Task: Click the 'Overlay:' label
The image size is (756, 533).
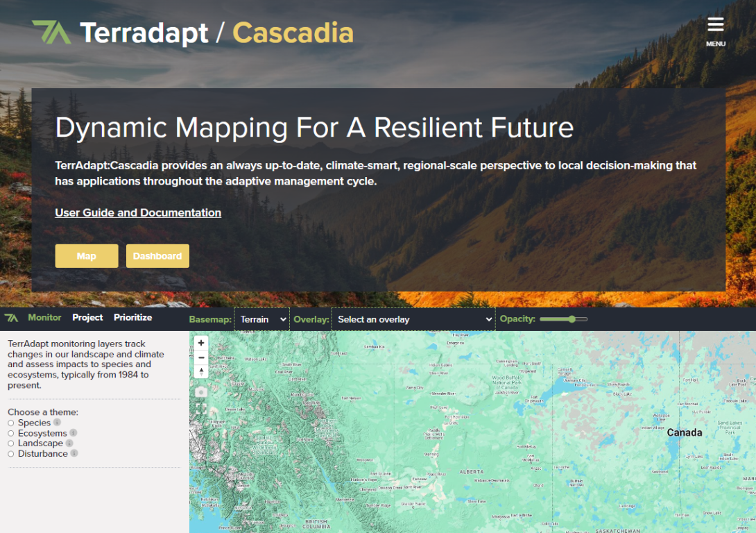Action: tap(311, 319)
